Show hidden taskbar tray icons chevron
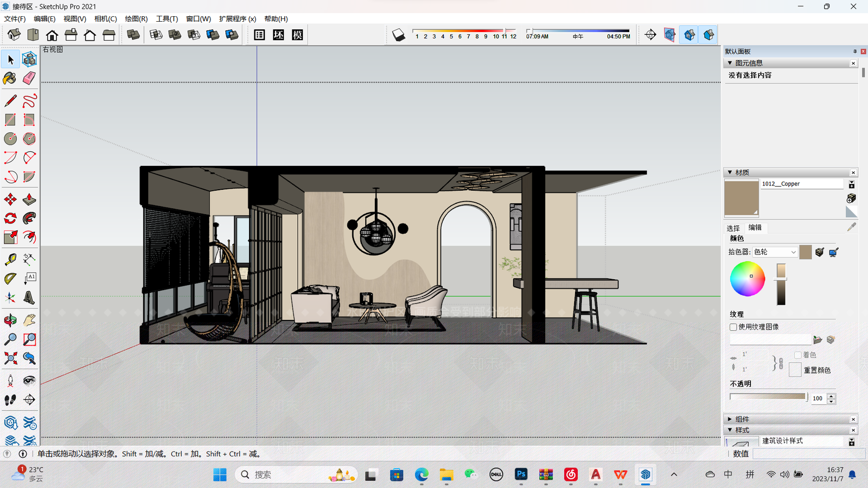Image resolution: width=868 pixels, height=488 pixels. (x=674, y=474)
